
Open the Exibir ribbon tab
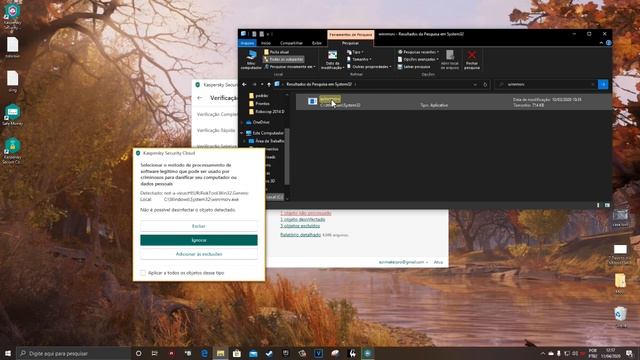coord(317,43)
